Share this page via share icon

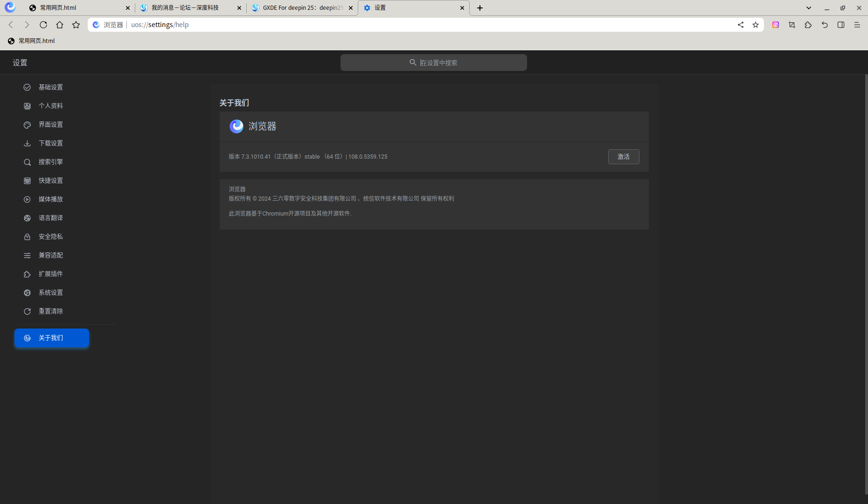pos(741,25)
